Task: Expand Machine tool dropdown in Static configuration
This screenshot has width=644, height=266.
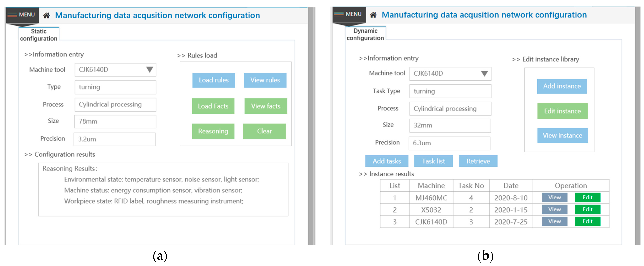Action: click(149, 70)
